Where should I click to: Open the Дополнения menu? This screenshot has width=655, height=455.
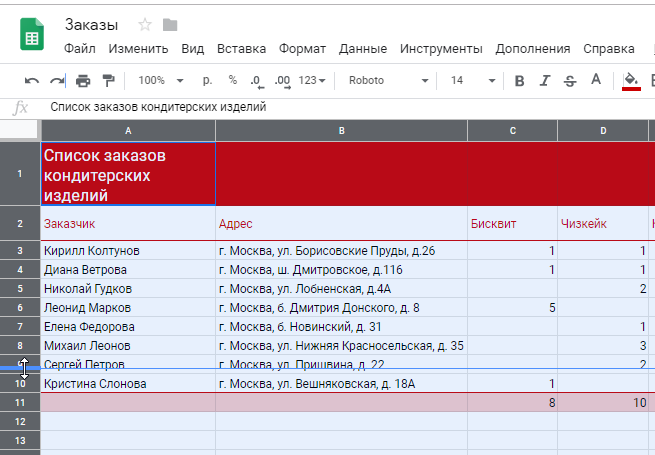pos(533,49)
